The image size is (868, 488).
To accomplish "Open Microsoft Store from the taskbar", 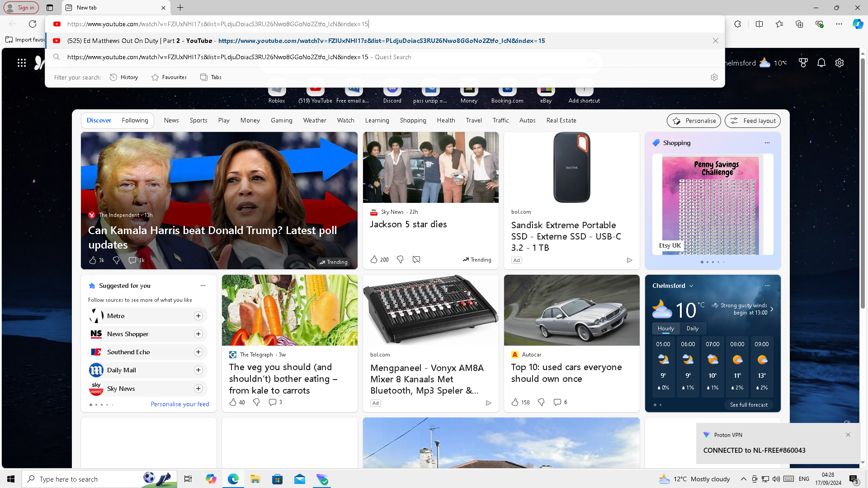I will 278,479.
